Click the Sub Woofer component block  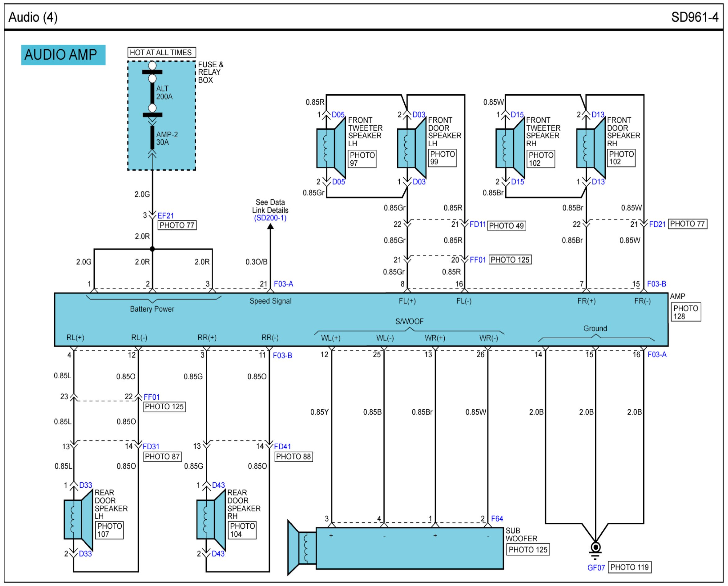pyautogui.click(x=409, y=548)
